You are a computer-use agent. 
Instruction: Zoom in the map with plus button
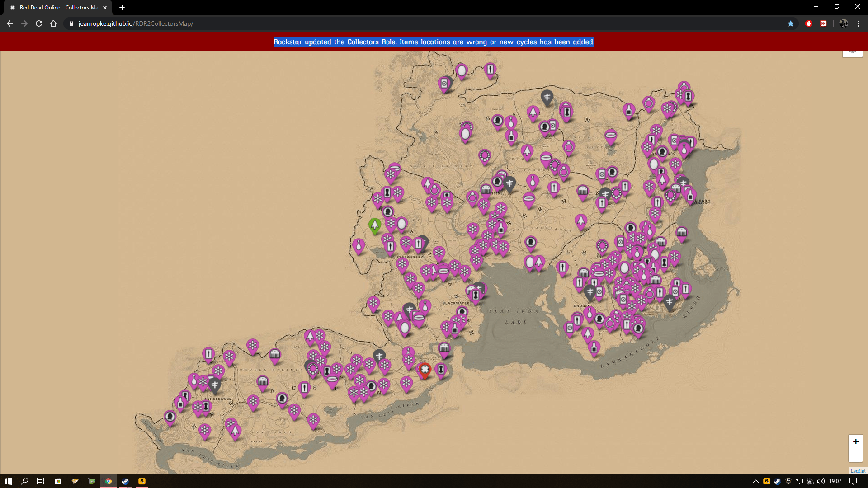pos(855,441)
